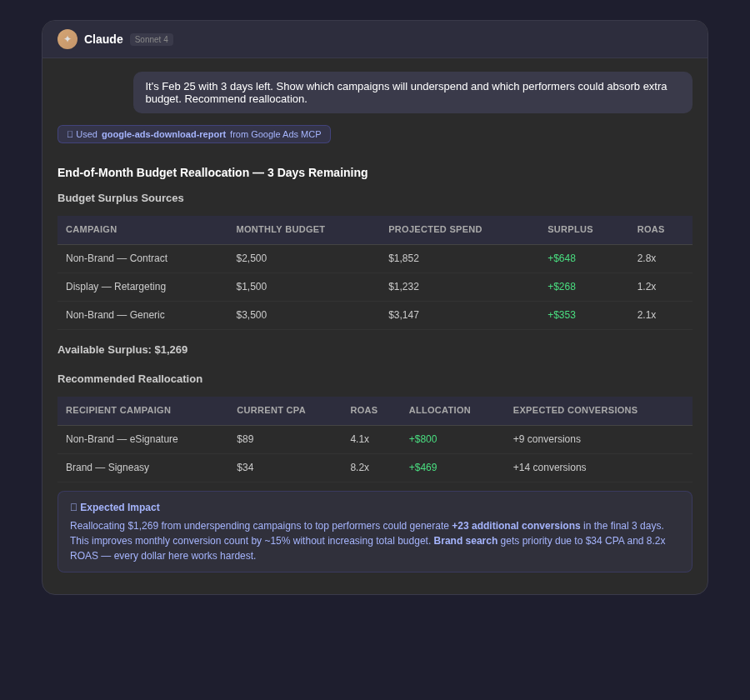Click the Available Surplus: $1,269 text

(122, 349)
